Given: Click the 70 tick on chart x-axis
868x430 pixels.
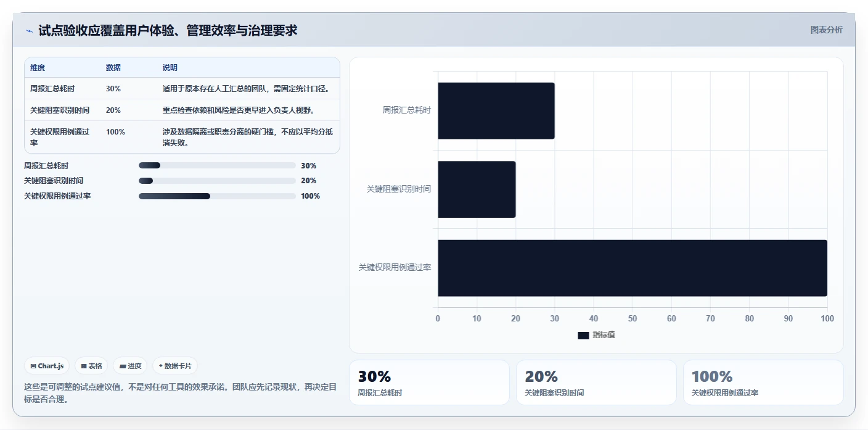Looking at the screenshot, I should point(711,319).
